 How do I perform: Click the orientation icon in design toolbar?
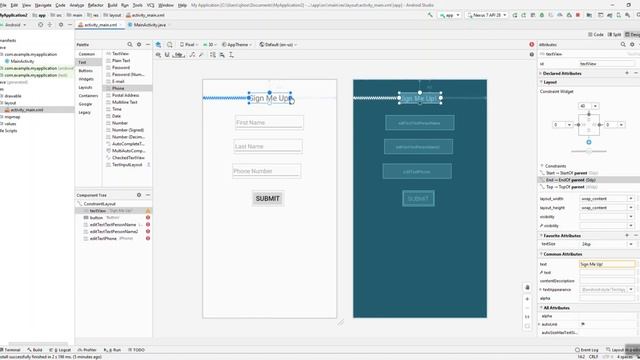[170, 44]
